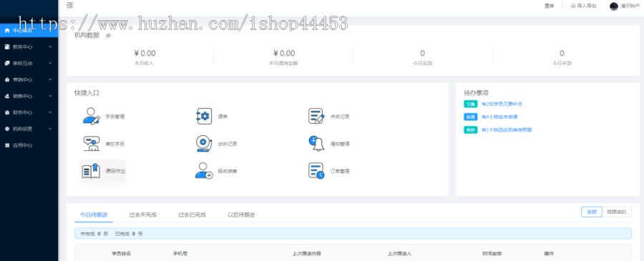Image resolution: width=644 pixels, height=261 pixels.
Task: Click the 手机号 column header
Action: coord(180,254)
